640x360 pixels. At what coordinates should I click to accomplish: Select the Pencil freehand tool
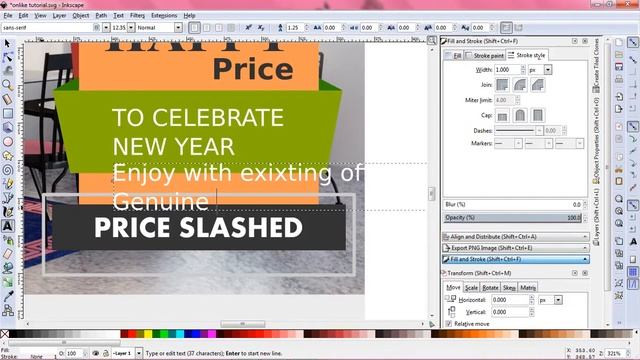[7, 184]
